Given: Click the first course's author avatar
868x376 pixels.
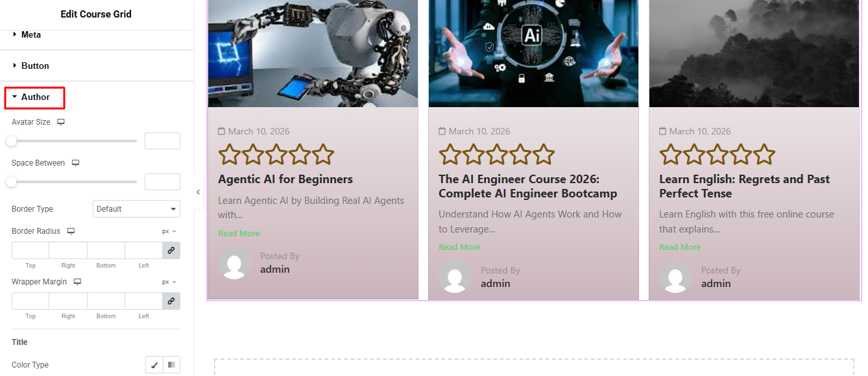Looking at the screenshot, I should pyautogui.click(x=234, y=263).
